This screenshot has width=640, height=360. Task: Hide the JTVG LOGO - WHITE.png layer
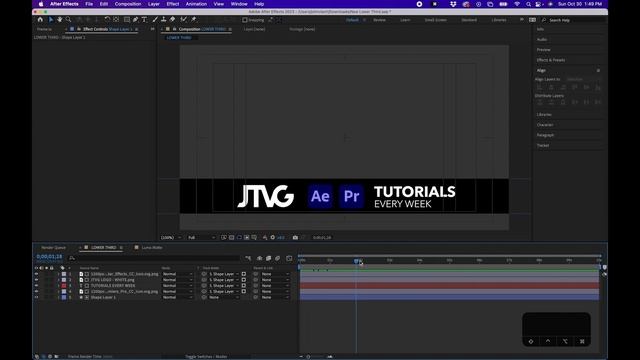tap(36, 280)
